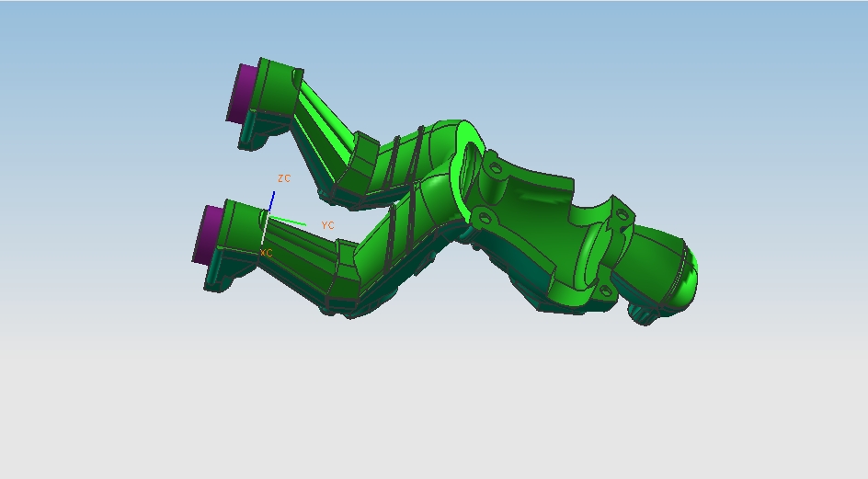Click the XC axis label
The height and width of the screenshot is (479, 868).
click(267, 253)
